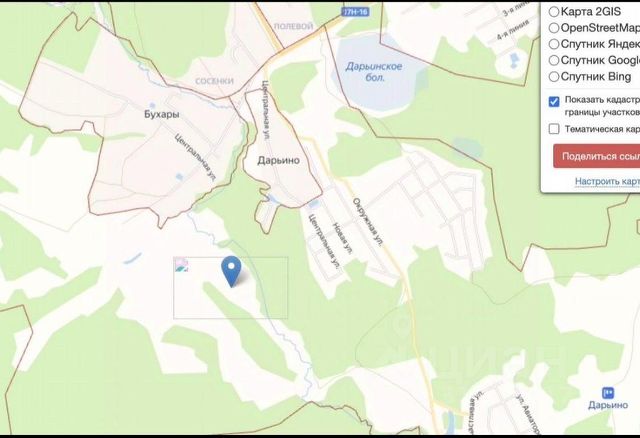Click the Дарьино village label on map

pyautogui.click(x=278, y=160)
